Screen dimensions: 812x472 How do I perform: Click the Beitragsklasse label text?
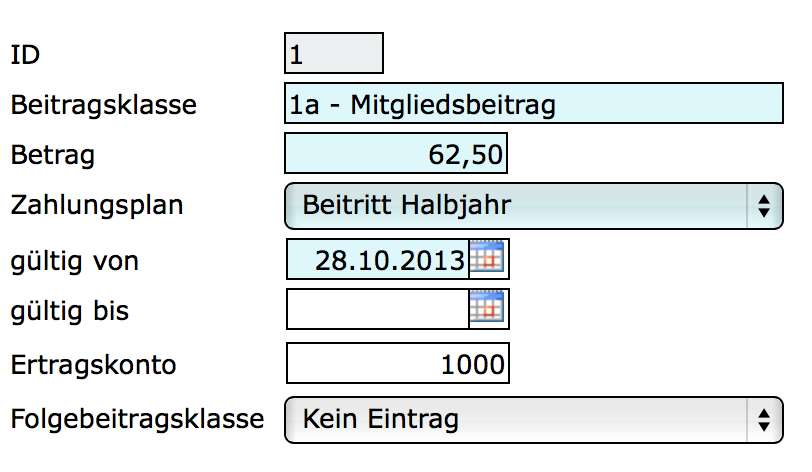[x=104, y=105]
